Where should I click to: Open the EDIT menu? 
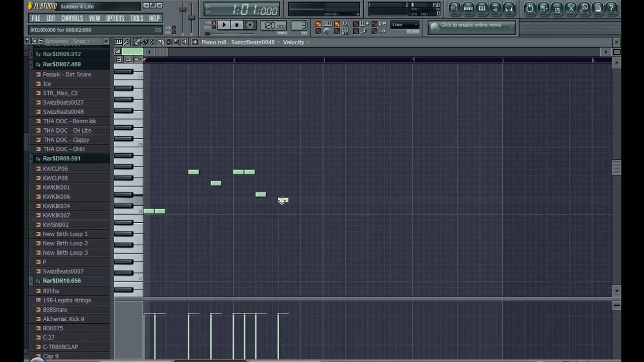pos(51,18)
